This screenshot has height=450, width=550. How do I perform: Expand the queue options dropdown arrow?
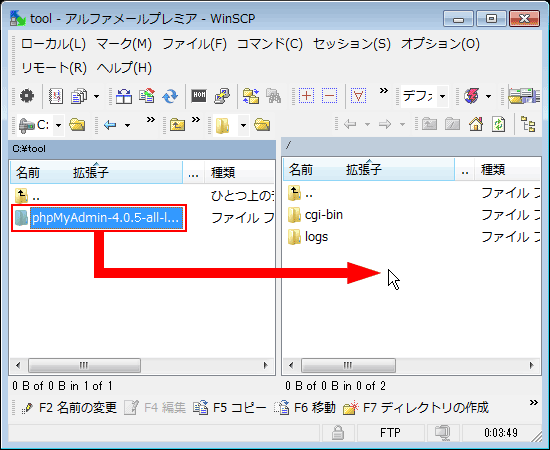96,96
